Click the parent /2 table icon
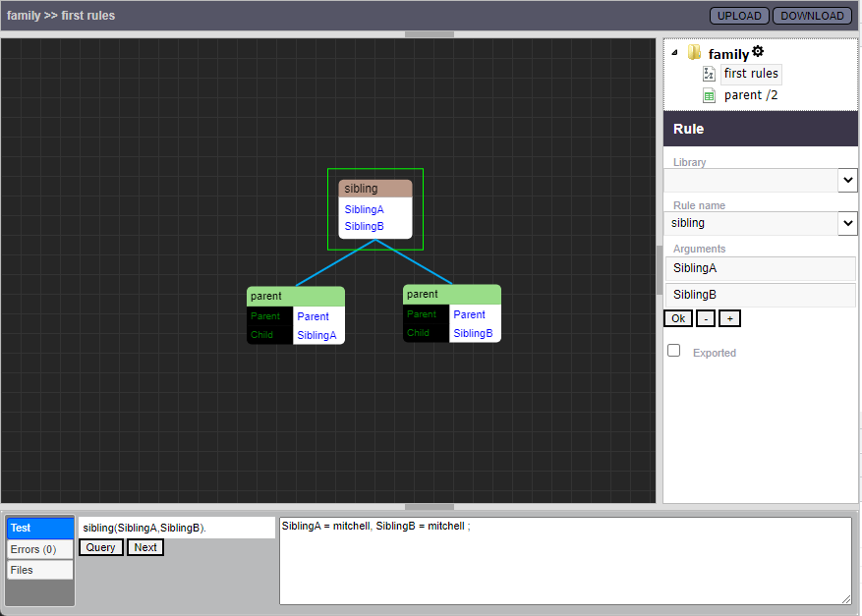The width and height of the screenshot is (862, 616). 709,95
